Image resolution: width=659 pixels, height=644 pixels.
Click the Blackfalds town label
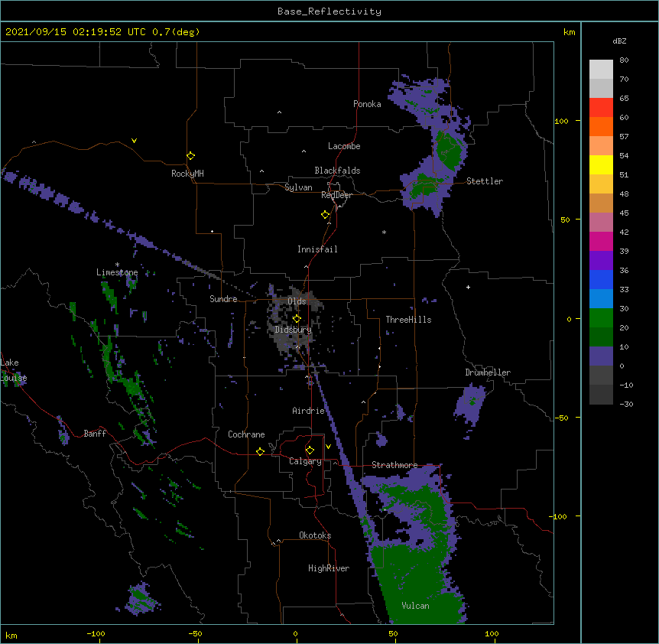pyautogui.click(x=337, y=171)
